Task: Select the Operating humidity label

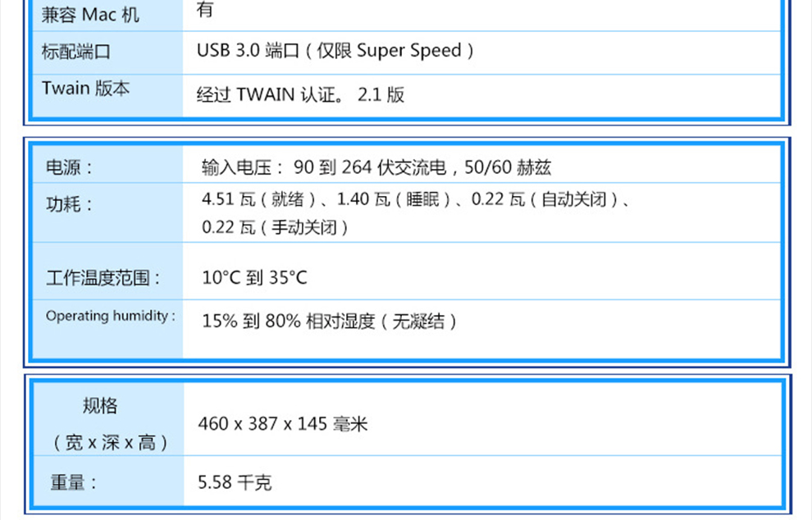Action: click(111, 316)
